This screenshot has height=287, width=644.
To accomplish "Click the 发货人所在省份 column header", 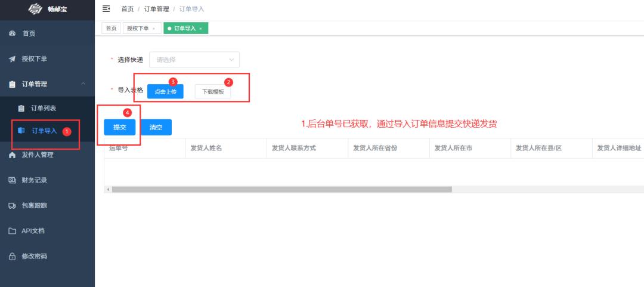I will [389, 148].
